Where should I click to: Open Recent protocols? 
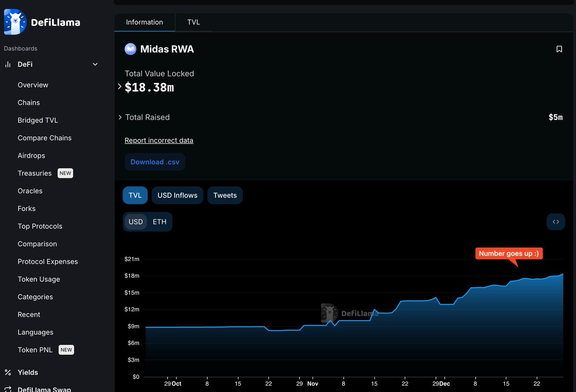(x=29, y=315)
